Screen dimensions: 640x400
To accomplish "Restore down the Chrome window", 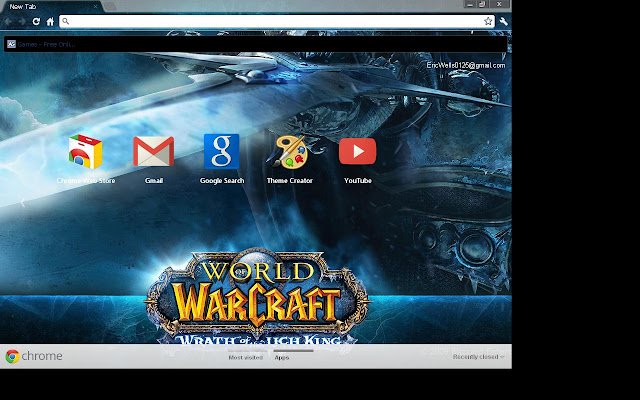I will 482,4.
